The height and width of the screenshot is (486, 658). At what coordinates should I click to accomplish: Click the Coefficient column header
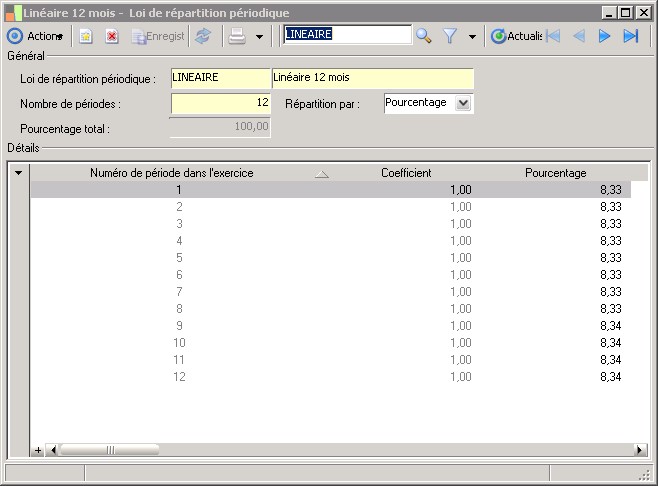pyautogui.click(x=406, y=173)
